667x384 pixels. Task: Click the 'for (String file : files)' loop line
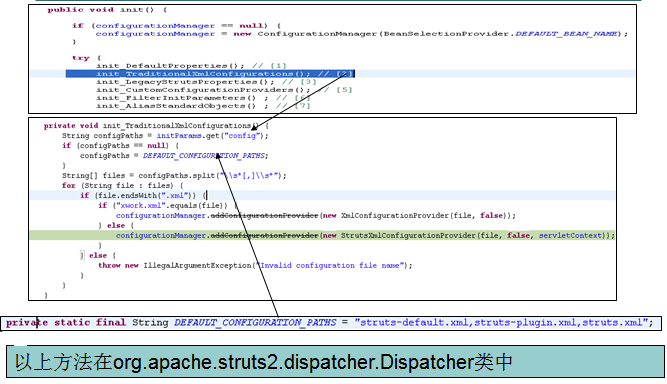click(123, 185)
